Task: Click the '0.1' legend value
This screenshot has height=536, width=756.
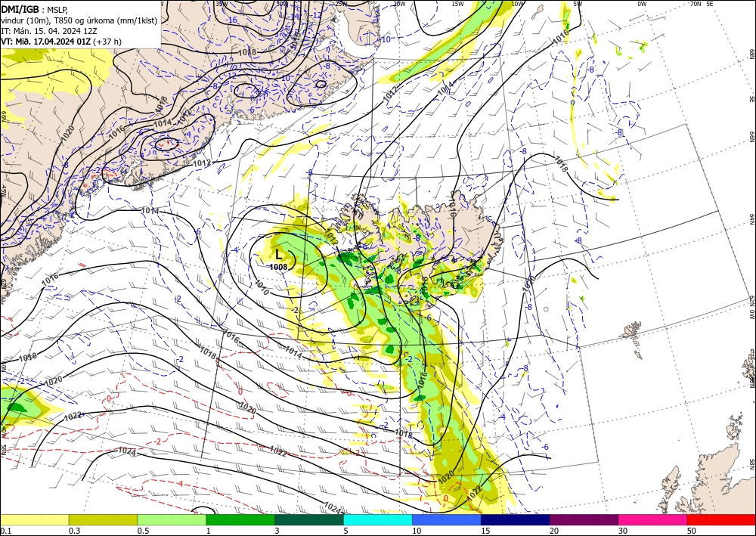Action: (5, 531)
